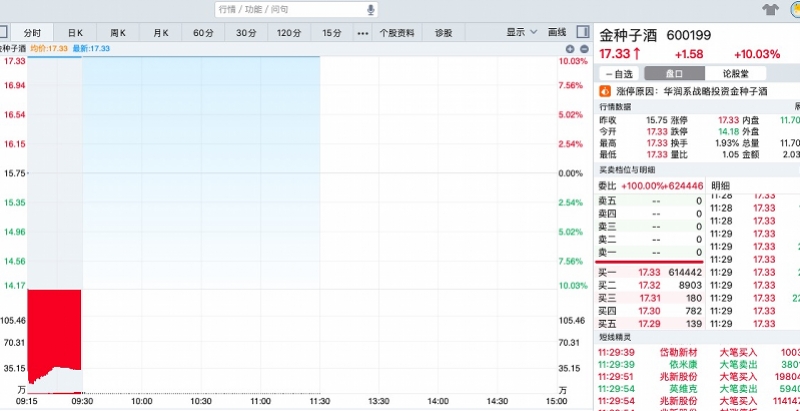Screen dimensions: 800x411
Task: Click the 买卖档位与明细 section header
Action: pyautogui.click(x=627, y=170)
